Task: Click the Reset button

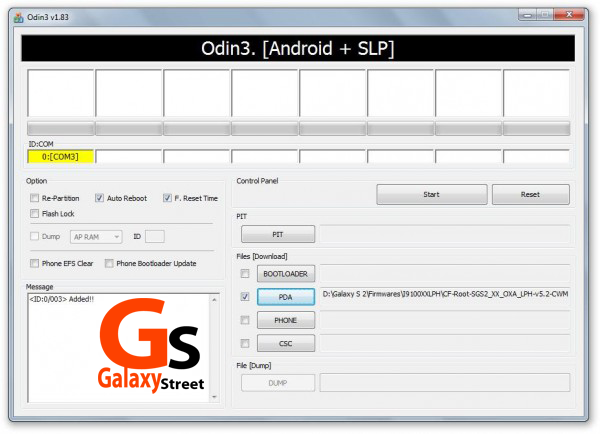Action: (x=530, y=194)
